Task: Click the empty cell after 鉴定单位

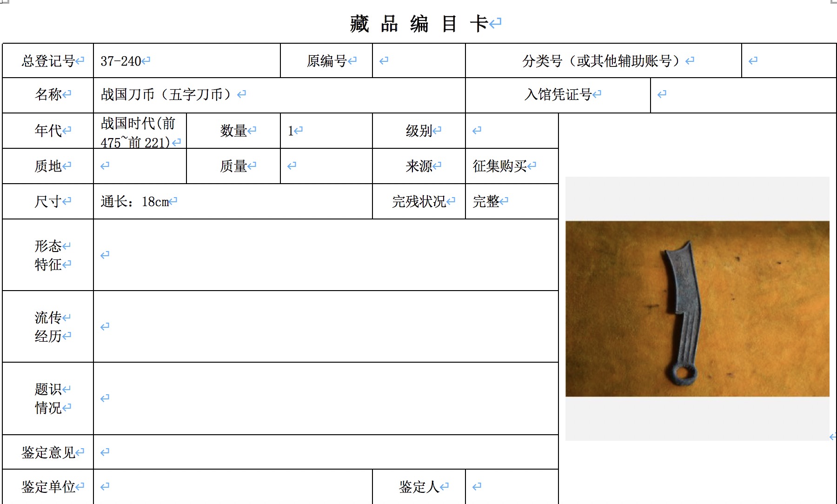Action: [x=233, y=487]
